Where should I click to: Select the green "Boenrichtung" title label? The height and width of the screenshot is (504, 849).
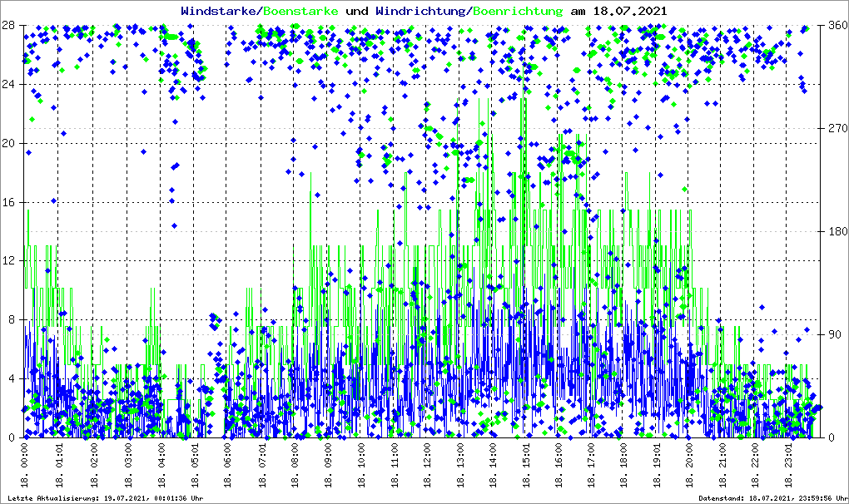pos(519,11)
